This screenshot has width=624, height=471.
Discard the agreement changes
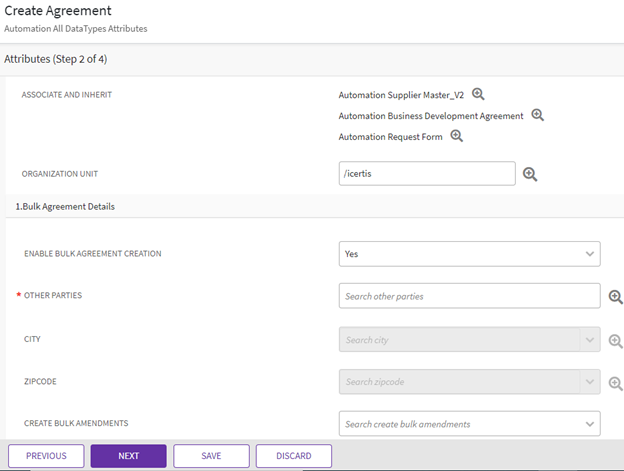tap(293, 456)
